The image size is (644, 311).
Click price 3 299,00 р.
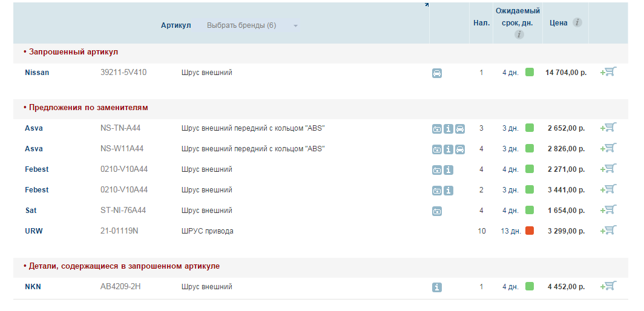[x=567, y=231]
